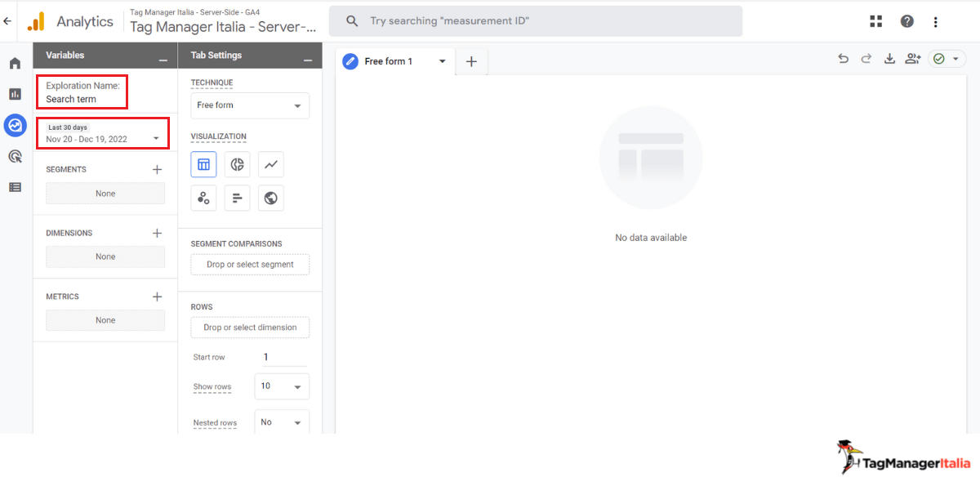The width and height of the screenshot is (980, 482).
Task: Click the SEGMENT COMPARISONS label
Action: (x=236, y=243)
